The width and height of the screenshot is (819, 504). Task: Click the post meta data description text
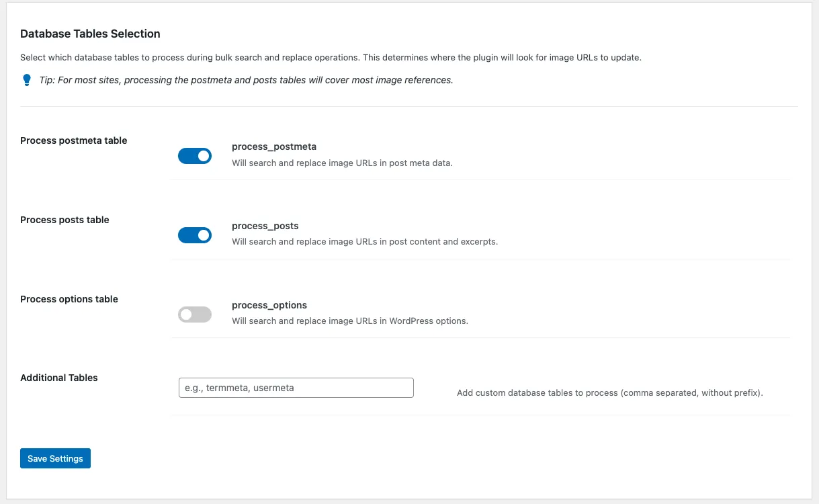coord(342,163)
